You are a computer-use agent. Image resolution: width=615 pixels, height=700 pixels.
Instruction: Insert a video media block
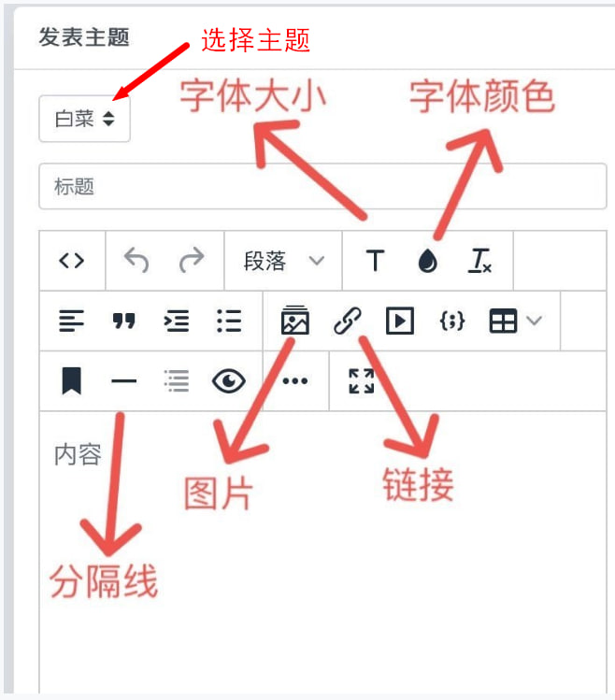[400, 321]
